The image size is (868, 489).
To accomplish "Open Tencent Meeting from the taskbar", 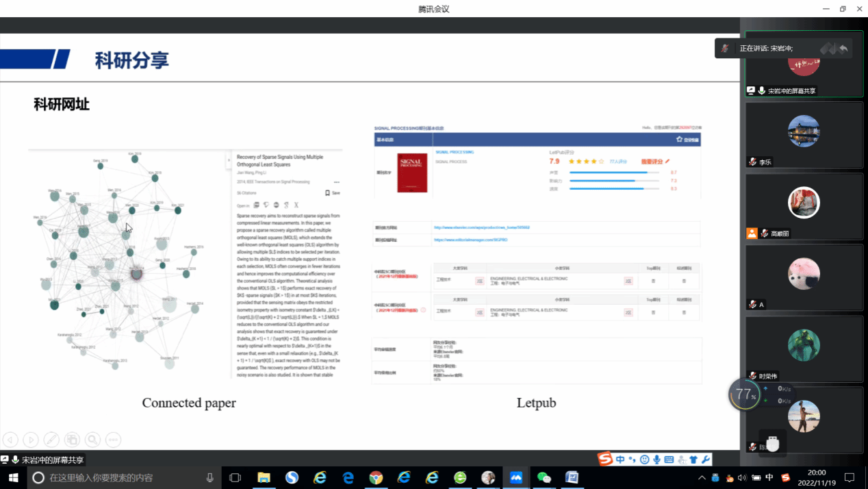I will point(516,477).
